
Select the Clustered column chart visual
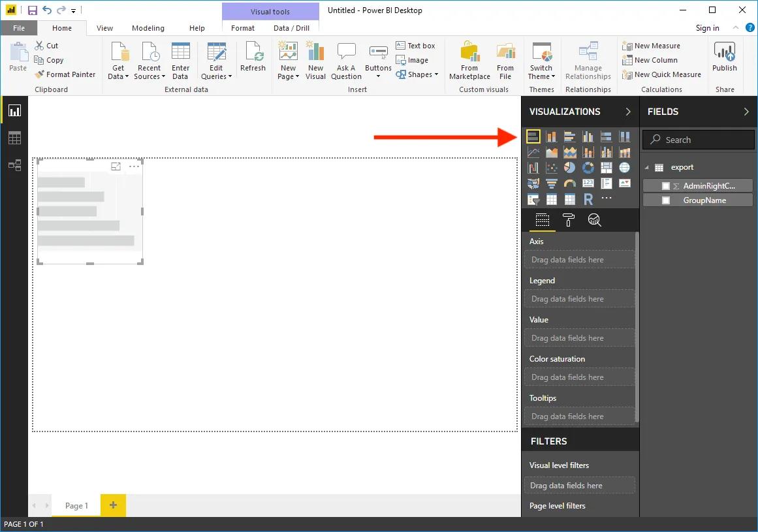coord(588,136)
